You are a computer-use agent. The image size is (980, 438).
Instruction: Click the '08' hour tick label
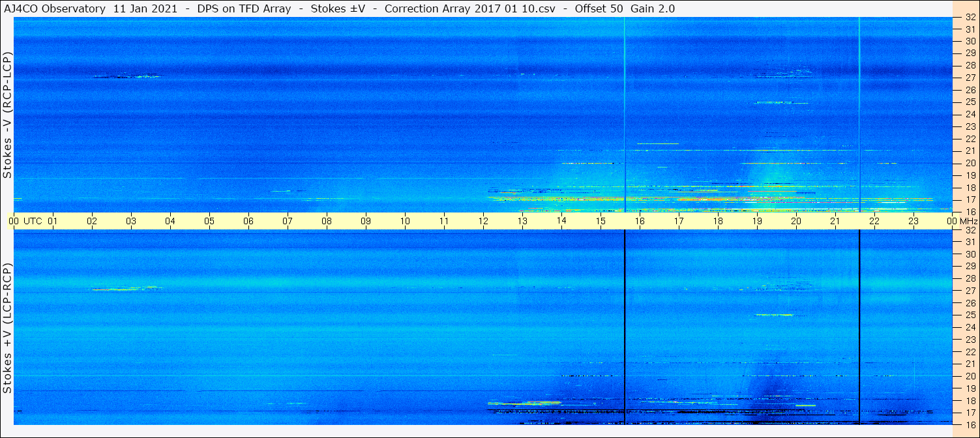point(327,221)
